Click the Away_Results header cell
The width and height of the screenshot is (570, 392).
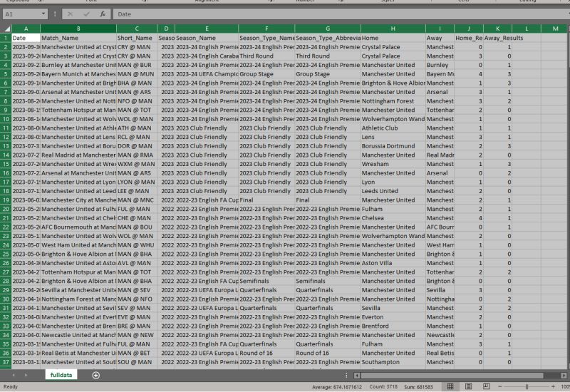[x=497, y=38]
